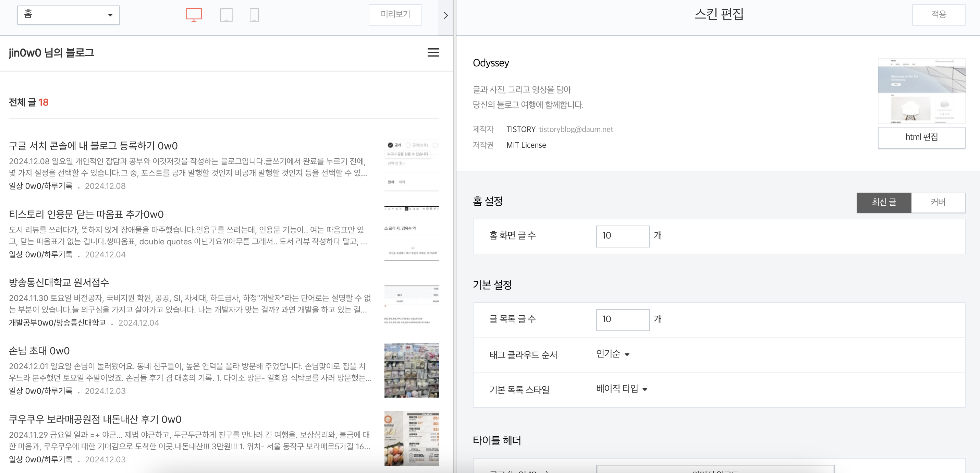The height and width of the screenshot is (473, 980).
Task: Open the html 편집 button
Action: [x=921, y=137]
